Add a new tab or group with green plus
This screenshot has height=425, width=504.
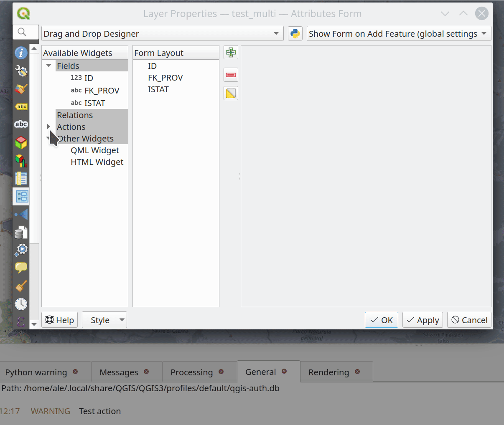tap(231, 53)
